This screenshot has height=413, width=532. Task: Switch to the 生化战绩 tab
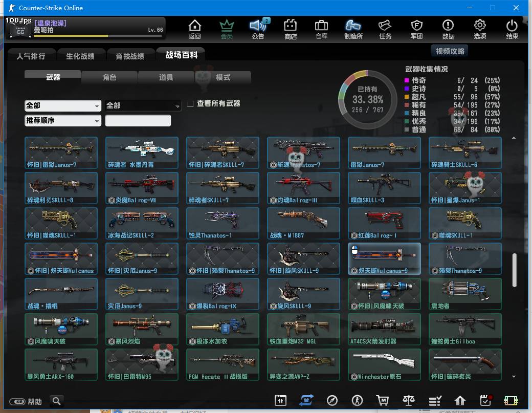80,56
